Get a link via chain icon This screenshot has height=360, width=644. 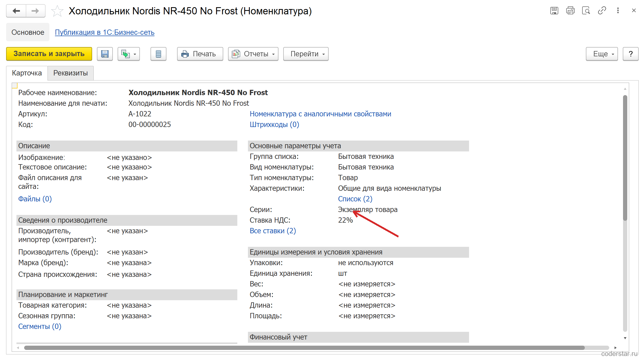[602, 11]
